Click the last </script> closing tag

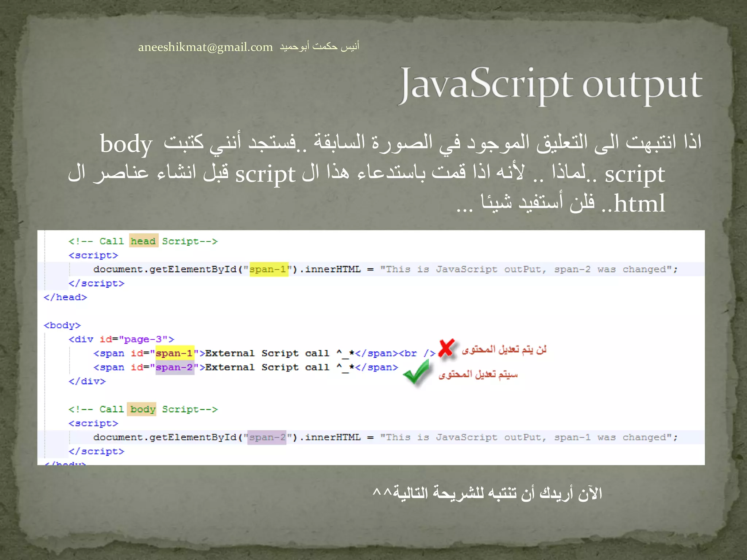tap(97, 451)
